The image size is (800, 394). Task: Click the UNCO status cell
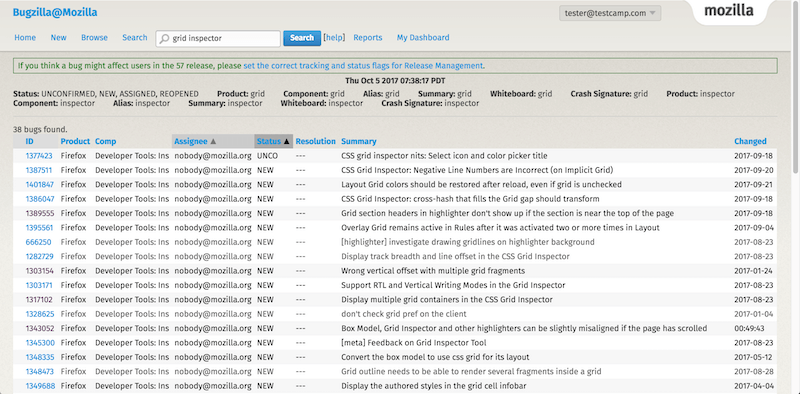267,156
